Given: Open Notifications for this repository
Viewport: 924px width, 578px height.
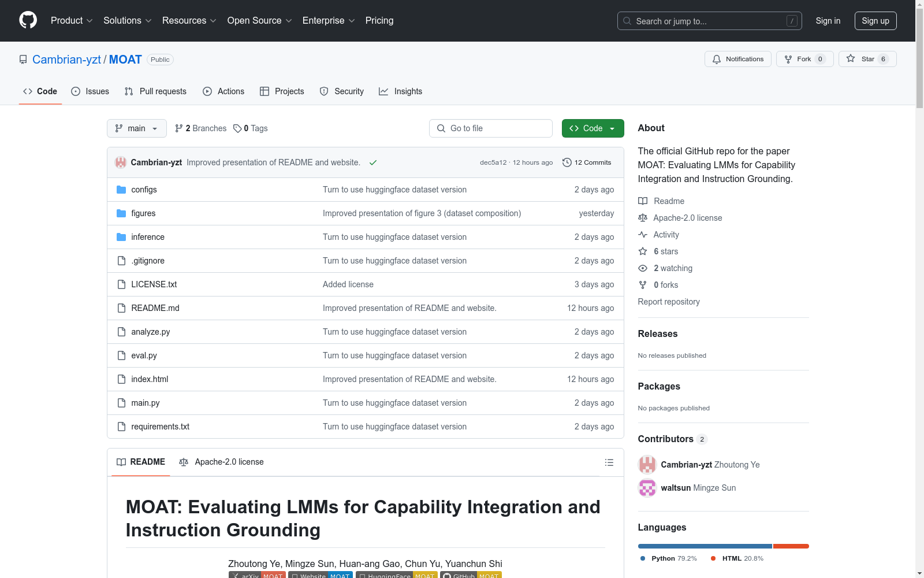Looking at the screenshot, I should click(737, 59).
